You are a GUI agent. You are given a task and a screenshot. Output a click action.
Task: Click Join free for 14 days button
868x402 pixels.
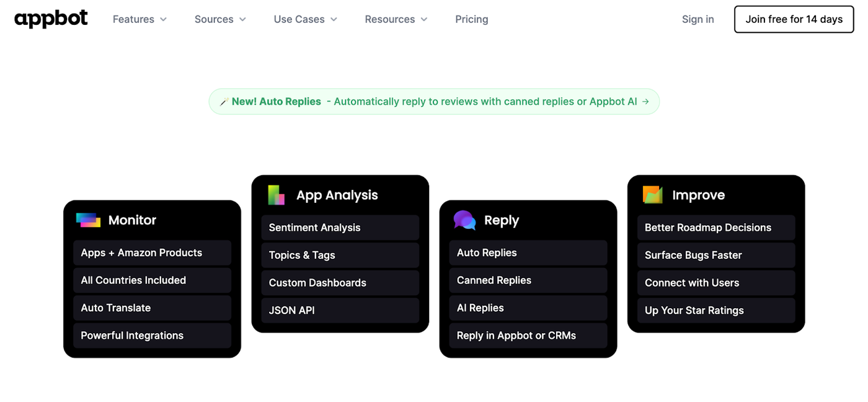click(794, 19)
